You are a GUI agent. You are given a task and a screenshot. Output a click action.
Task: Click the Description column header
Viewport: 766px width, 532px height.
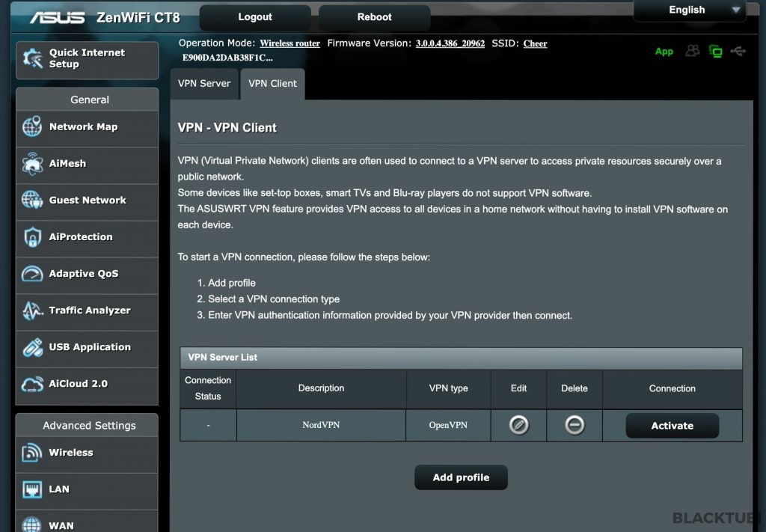[x=321, y=388]
